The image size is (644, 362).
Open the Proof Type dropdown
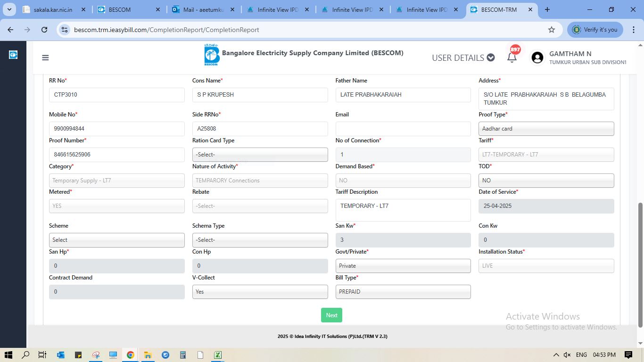coord(546,129)
